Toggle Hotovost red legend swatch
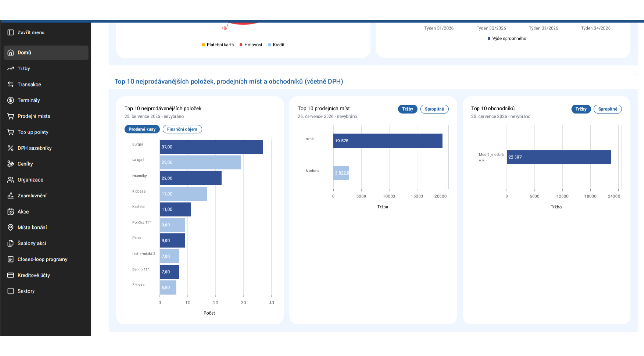This screenshot has width=644, height=356. (x=241, y=45)
